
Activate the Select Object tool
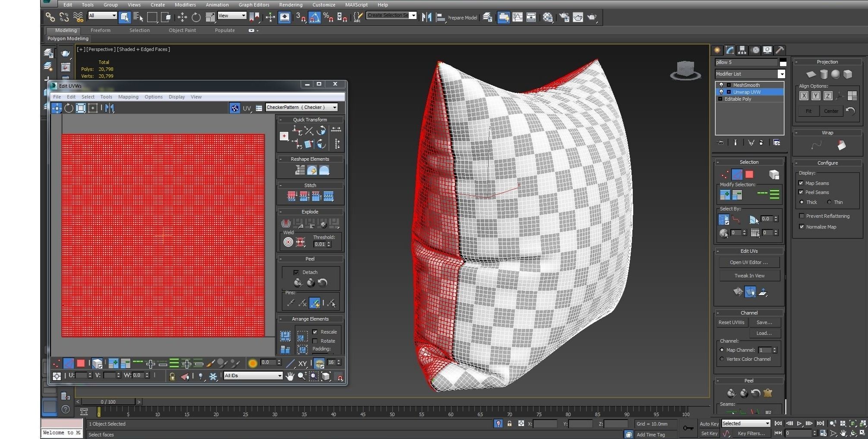point(124,17)
